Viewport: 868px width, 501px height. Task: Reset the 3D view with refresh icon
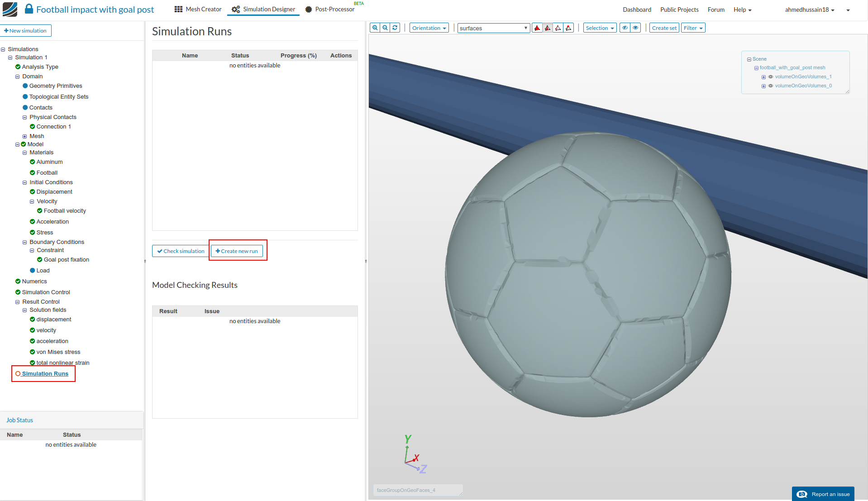(x=395, y=28)
